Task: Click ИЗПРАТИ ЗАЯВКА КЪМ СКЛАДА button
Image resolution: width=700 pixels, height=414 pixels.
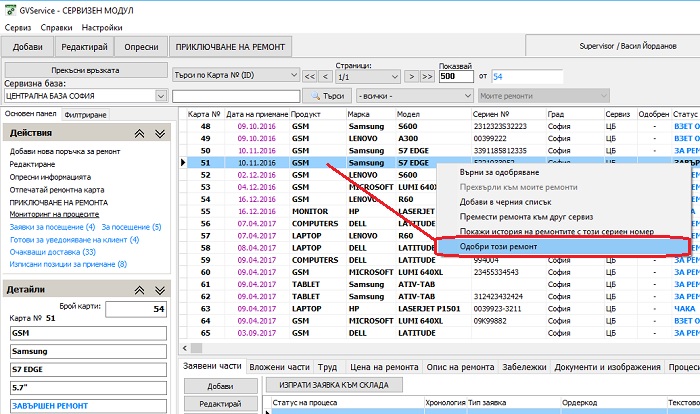Action: [334, 385]
